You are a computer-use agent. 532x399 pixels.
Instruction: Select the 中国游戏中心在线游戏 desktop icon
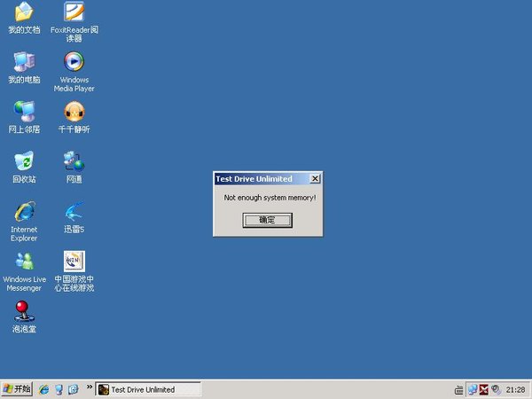point(74,262)
